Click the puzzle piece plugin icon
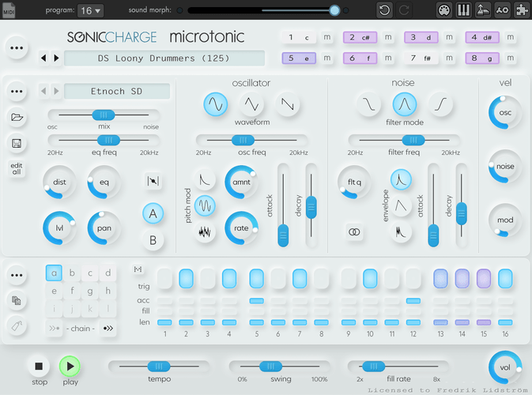 click(522, 10)
